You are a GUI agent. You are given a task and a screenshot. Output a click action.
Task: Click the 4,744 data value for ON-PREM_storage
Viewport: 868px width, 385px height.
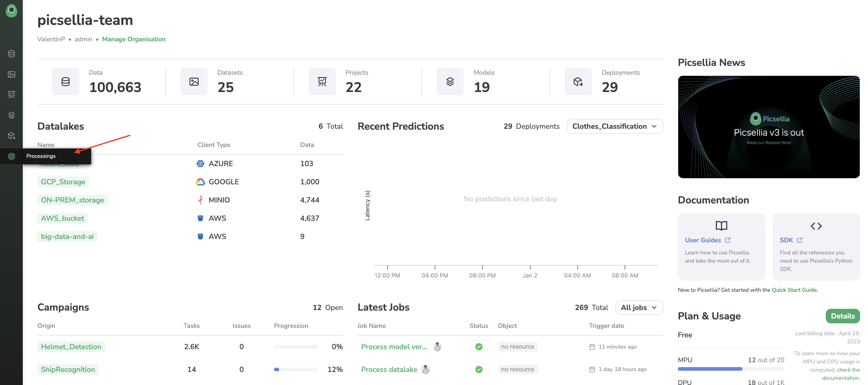pyautogui.click(x=310, y=200)
